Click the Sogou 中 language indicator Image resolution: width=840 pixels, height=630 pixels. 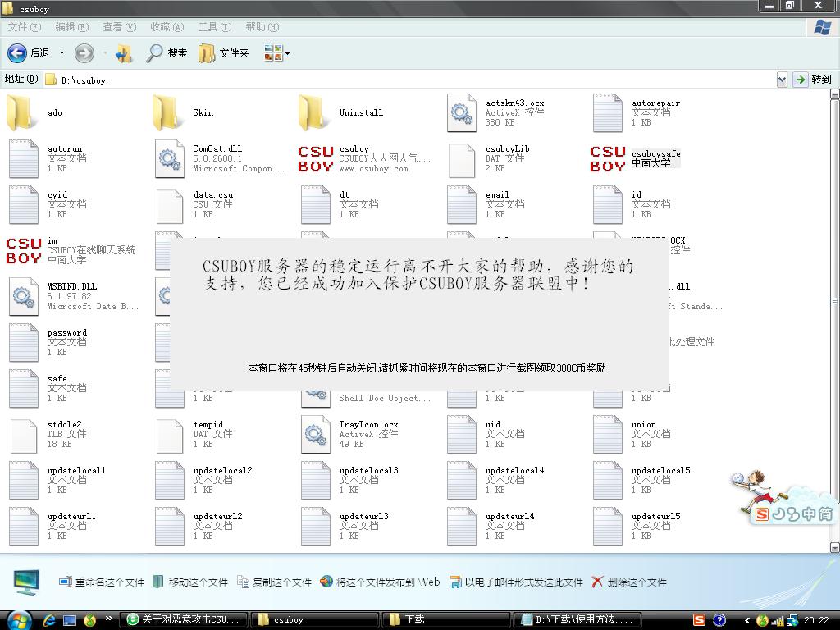[x=809, y=514]
